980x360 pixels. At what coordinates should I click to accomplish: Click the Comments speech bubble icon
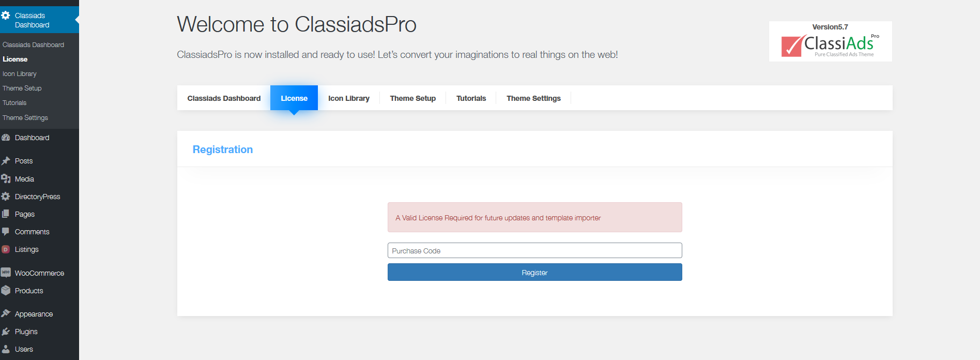pos(6,232)
